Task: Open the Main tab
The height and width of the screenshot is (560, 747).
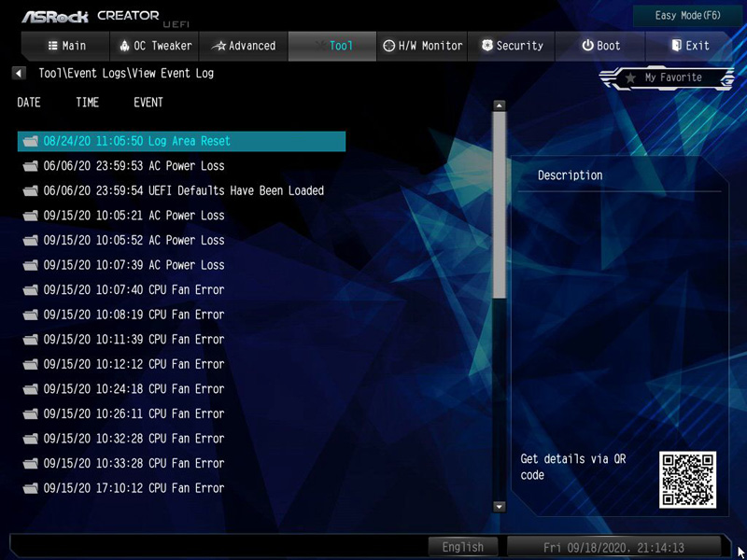Action: 66,46
